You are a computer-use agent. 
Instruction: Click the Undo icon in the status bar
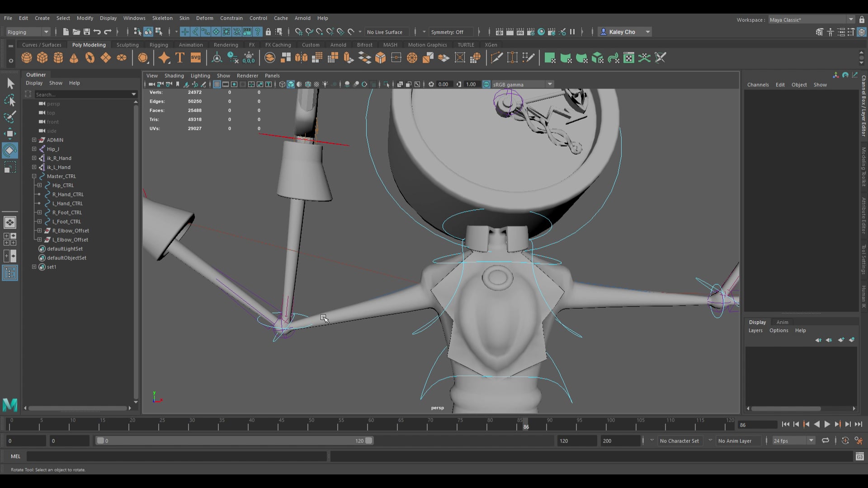97,32
